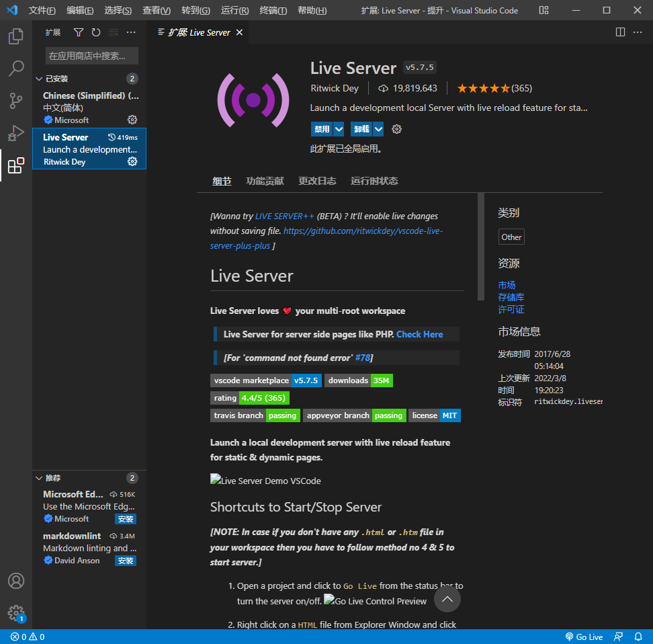Screen dimensions: 653x644
Task: Click the extension marketplace search field
Action: (x=91, y=55)
